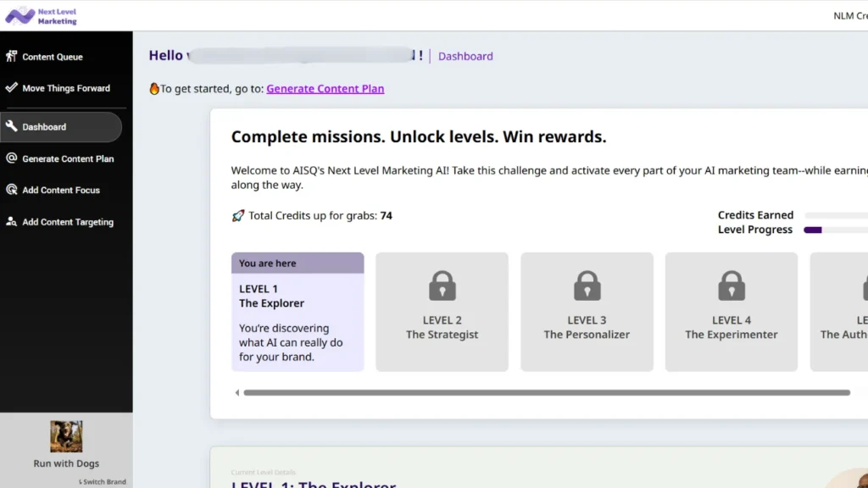Click the lock icon on Level 2
This screenshot has width=868, height=488.
tap(442, 286)
